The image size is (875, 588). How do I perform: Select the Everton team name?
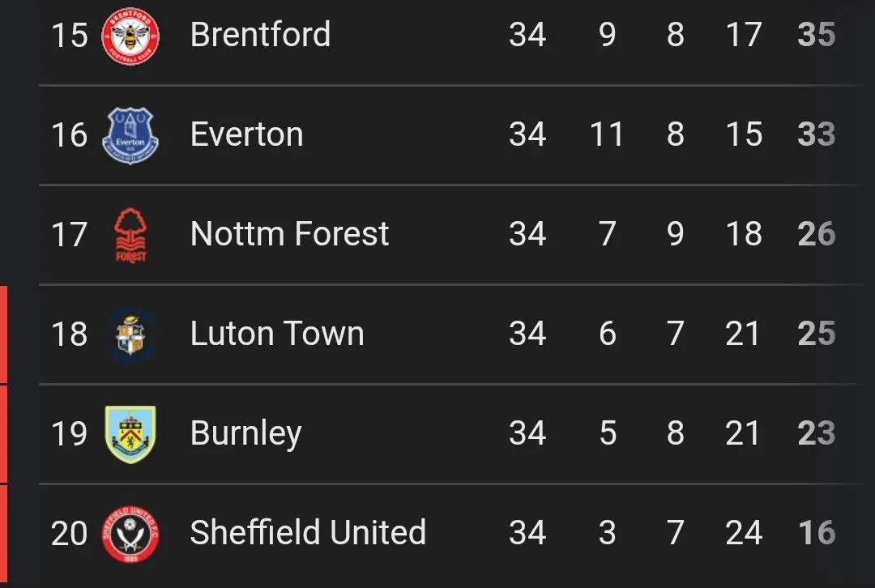pyautogui.click(x=246, y=134)
